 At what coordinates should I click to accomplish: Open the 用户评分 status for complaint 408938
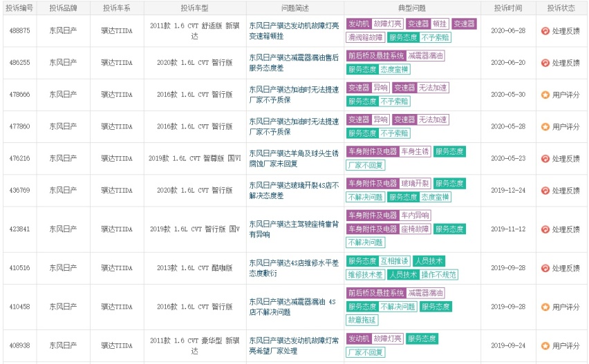pyautogui.click(x=565, y=345)
